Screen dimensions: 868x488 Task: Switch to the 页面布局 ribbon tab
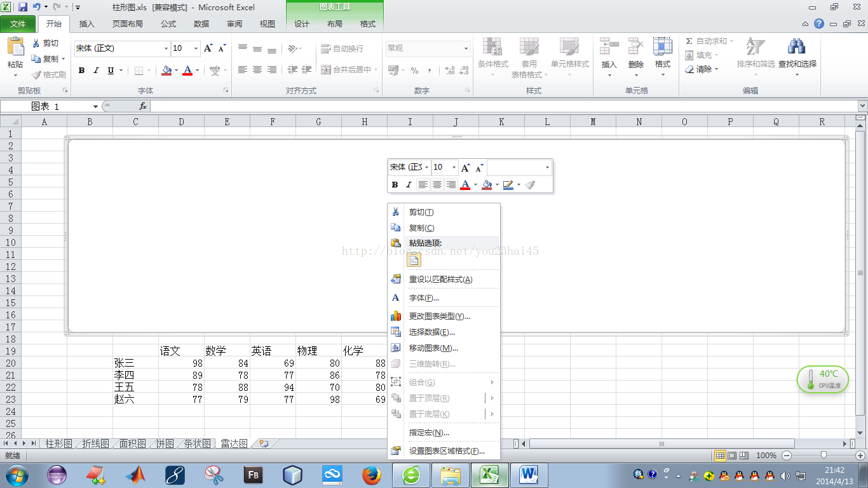pos(128,24)
